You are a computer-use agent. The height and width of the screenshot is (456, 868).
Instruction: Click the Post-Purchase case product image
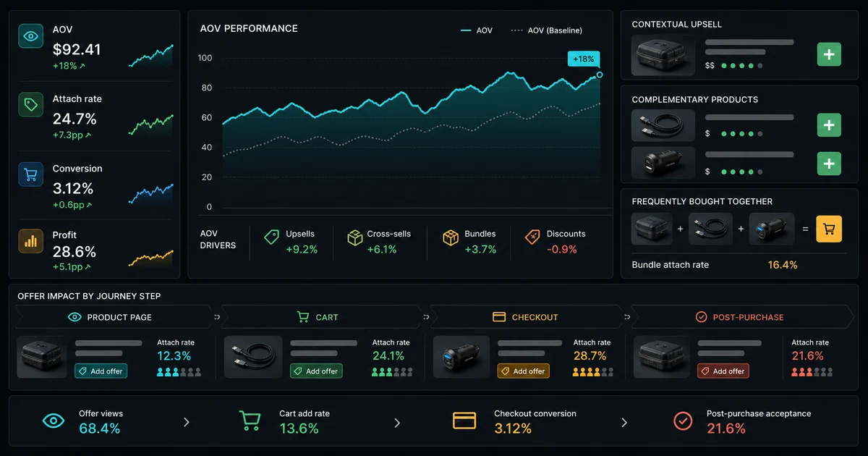tap(662, 357)
